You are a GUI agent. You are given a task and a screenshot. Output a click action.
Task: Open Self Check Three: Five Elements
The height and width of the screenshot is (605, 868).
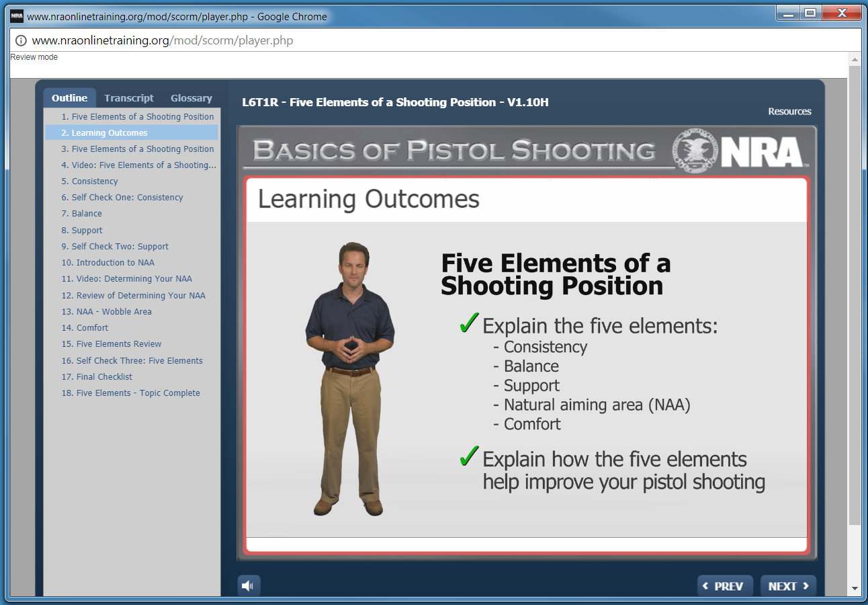tap(132, 360)
